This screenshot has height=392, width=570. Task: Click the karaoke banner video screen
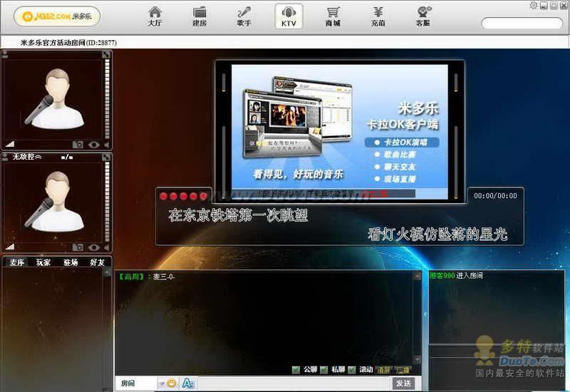(340, 132)
